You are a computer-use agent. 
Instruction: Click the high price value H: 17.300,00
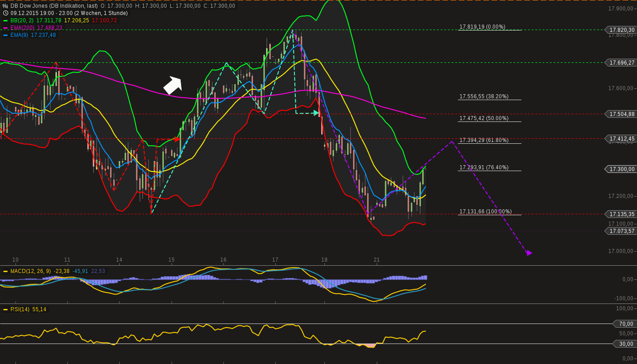tap(151, 6)
